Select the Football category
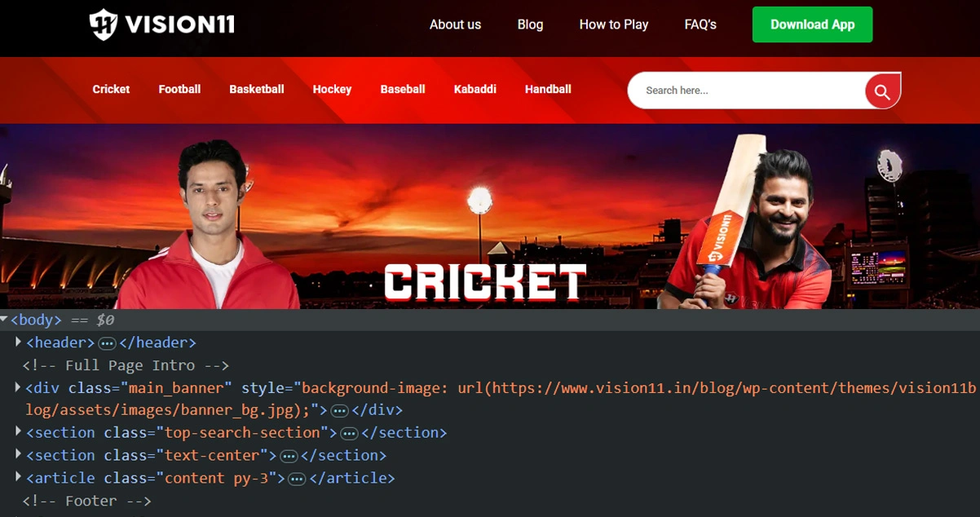The image size is (980, 517). coord(179,89)
